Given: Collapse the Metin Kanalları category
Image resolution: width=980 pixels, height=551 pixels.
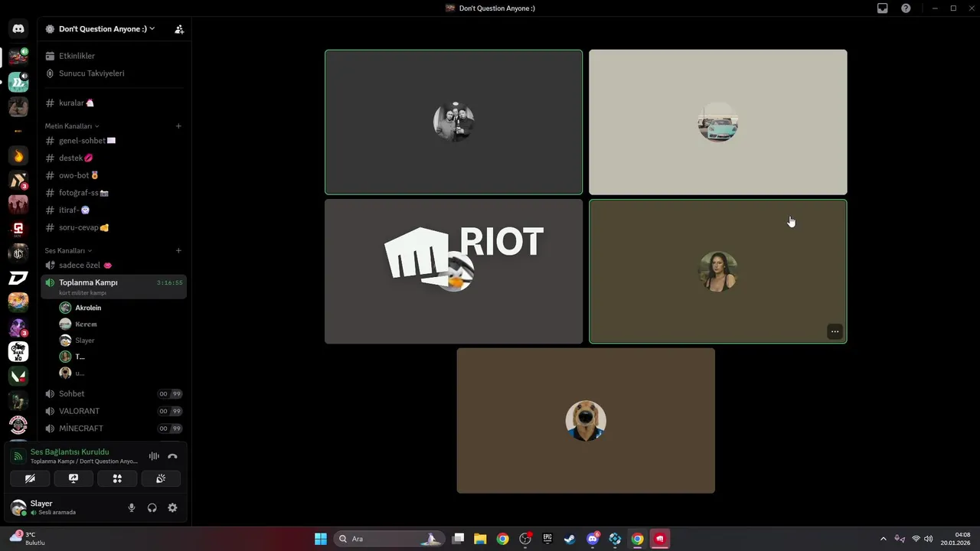Looking at the screenshot, I should (72, 126).
